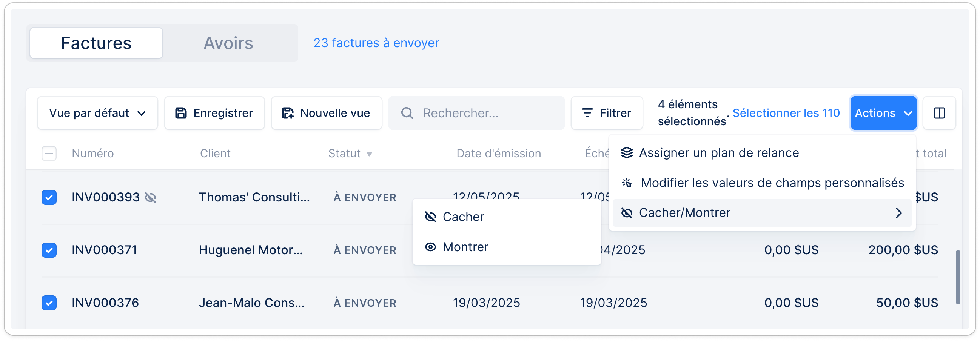Uncheck the INV000393 row checkbox
Image resolution: width=980 pixels, height=341 pixels.
[x=49, y=197]
